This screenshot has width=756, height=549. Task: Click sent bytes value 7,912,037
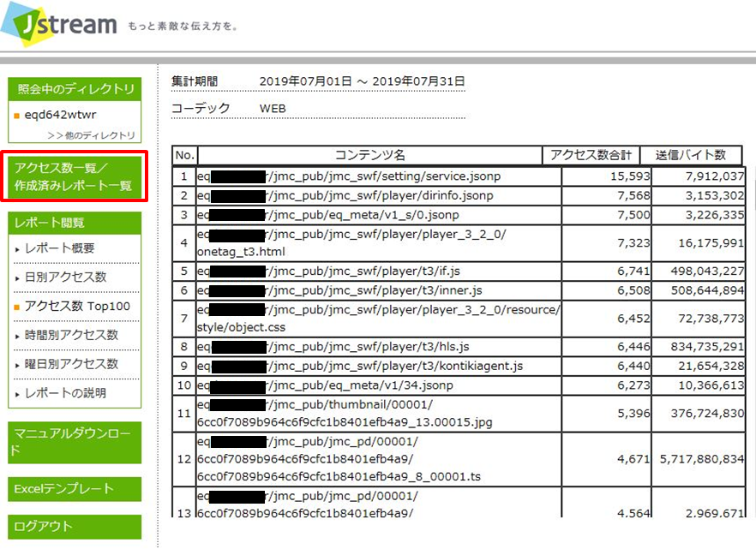[x=715, y=176]
